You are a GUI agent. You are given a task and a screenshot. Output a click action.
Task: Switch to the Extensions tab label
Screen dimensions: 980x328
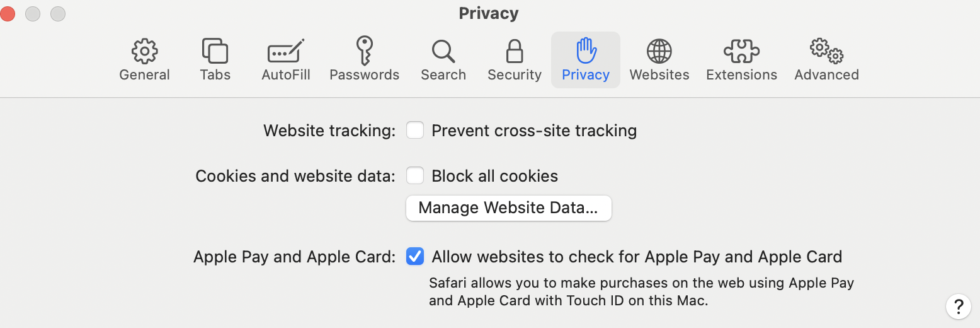click(x=741, y=75)
